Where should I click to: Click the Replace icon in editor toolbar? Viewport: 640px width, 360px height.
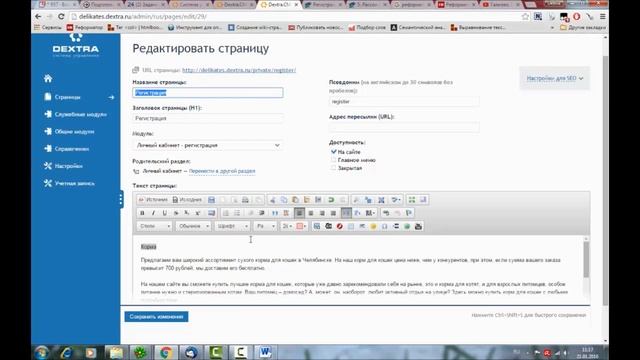click(369, 200)
